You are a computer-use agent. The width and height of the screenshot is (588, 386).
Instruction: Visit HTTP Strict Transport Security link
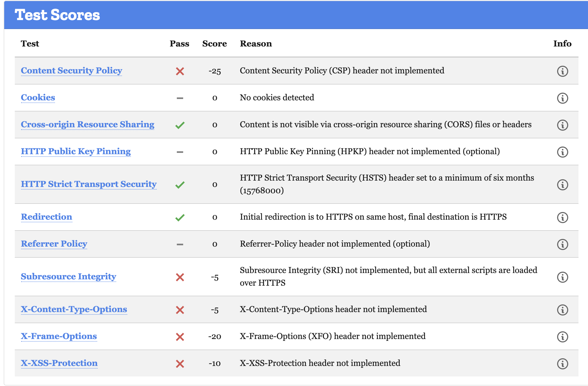(x=89, y=184)
